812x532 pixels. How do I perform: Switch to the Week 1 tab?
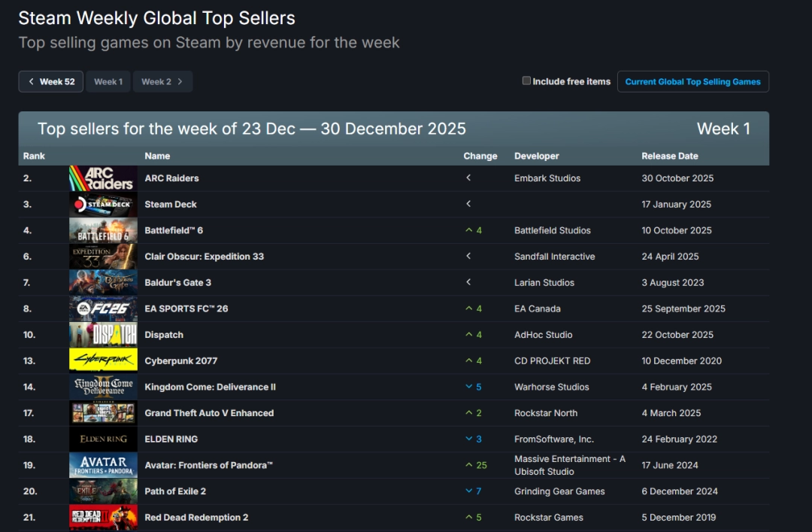(108, 81)
